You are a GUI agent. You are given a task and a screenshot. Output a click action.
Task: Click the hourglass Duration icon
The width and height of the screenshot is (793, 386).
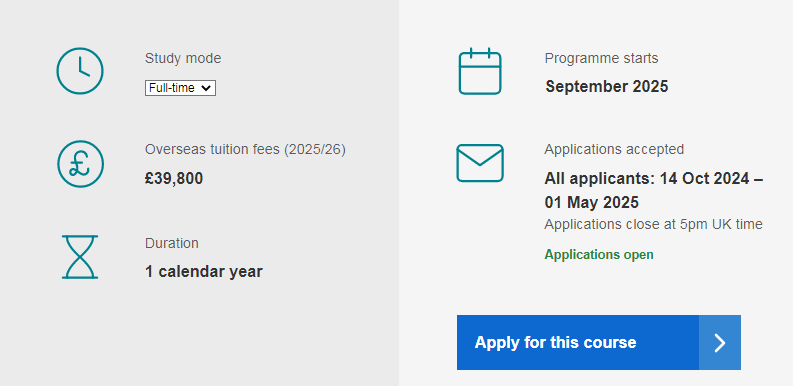(80, 257)
